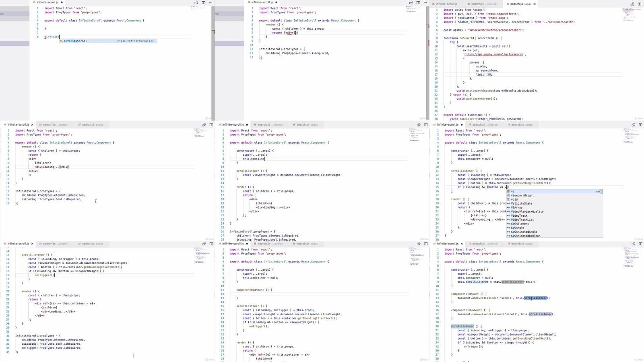Viewport: 644px width, 362px height.
Task: Choose 'ValidityState' in the suggestion list
Action: pyautogui.click(x=554, y=203)
